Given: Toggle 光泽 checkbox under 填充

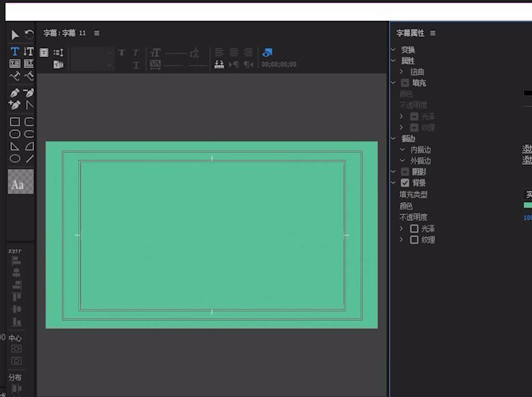Looking at the screenshot, I should pyautogui.click(x=414, y=117).
